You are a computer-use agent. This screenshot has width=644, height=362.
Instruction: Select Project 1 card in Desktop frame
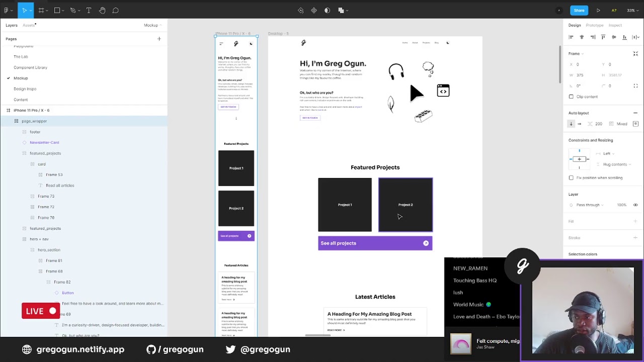pos(345,205)
